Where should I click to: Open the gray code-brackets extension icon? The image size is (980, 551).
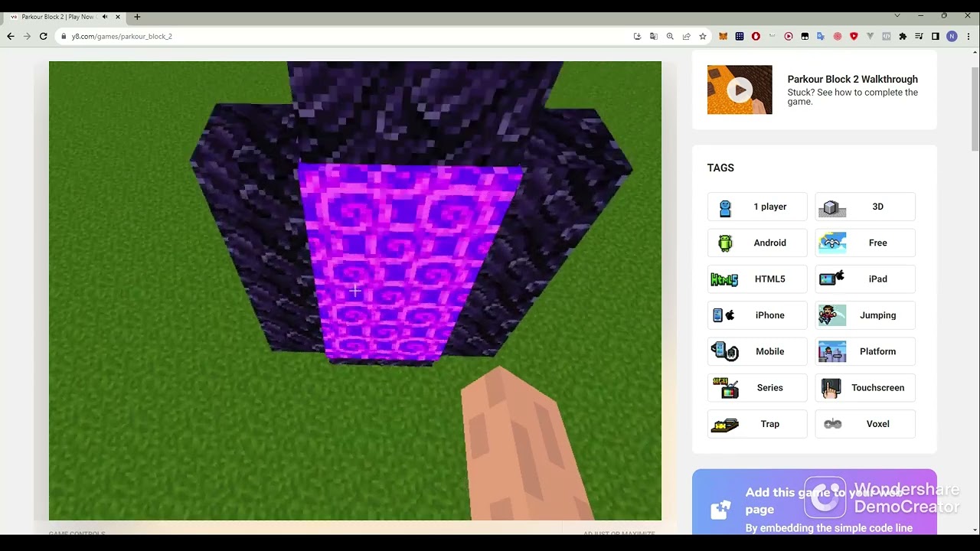(x=887, y=36)
